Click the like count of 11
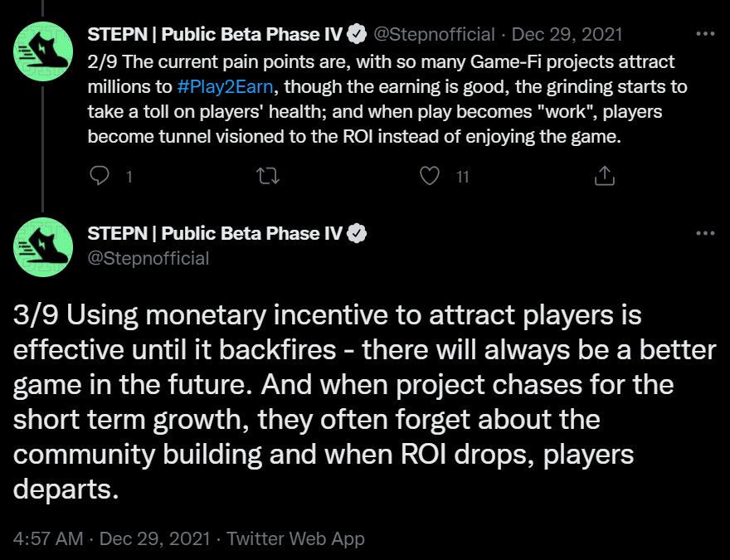The image size is (730, 560). 463,176
